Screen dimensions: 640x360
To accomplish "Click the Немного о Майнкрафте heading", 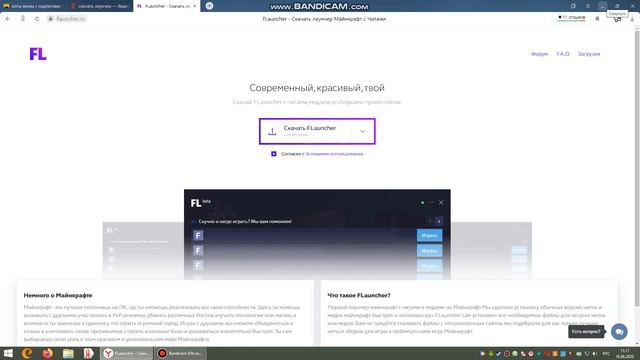I will coord(58,295).
